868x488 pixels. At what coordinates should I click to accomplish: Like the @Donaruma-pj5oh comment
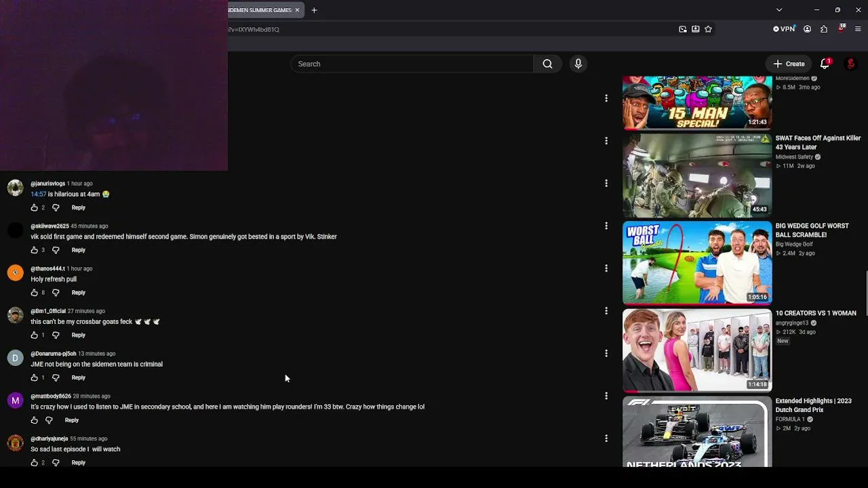(x=35, y=378)
